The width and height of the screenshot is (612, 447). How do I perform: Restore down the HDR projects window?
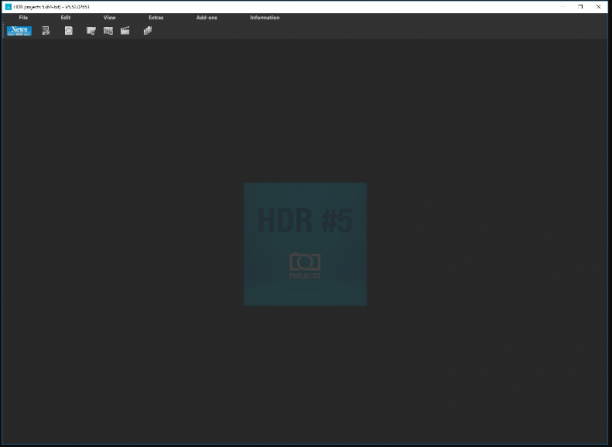(581, 7)
